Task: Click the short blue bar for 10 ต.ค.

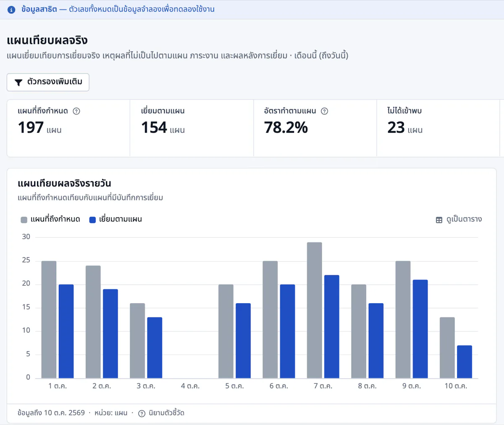Action: [x=465, y=362]
